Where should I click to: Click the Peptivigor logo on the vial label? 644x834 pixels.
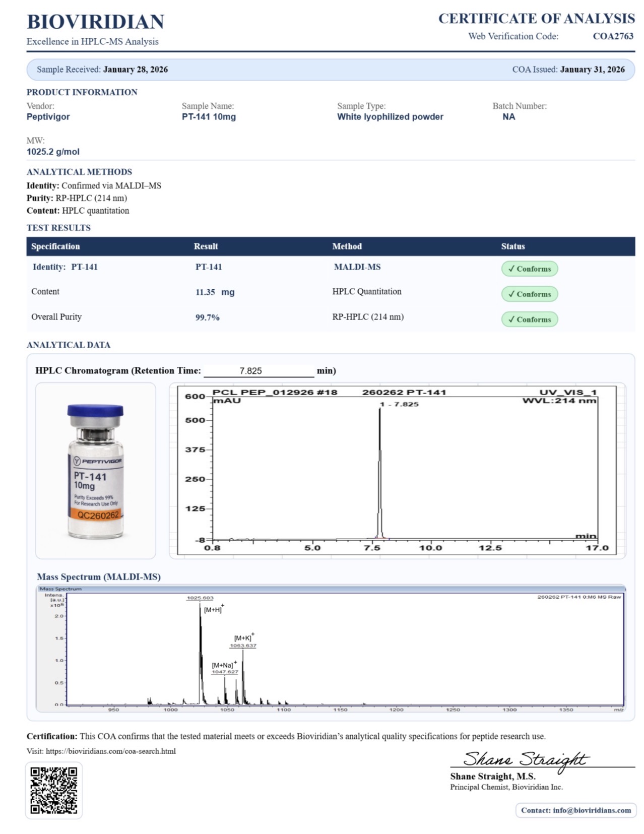click(x=98, y=461)
